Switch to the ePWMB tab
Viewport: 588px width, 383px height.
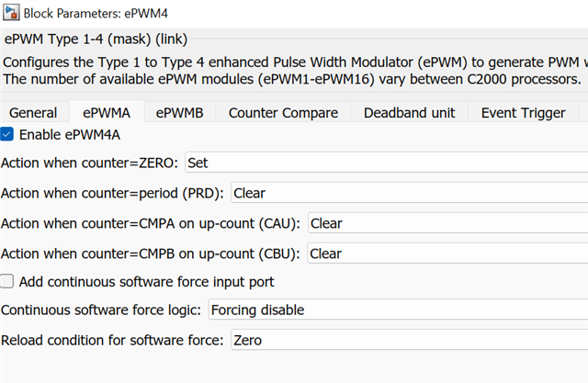click(180, 113)
